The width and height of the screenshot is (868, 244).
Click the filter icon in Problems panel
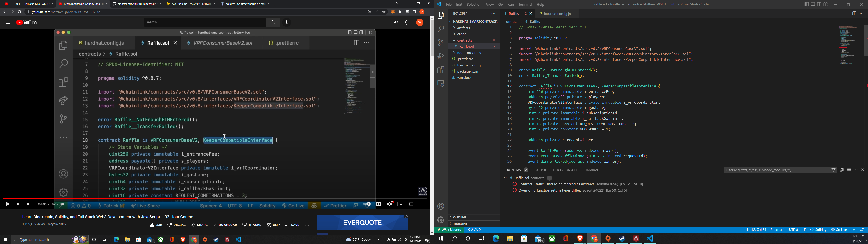[x=834, y=170]
